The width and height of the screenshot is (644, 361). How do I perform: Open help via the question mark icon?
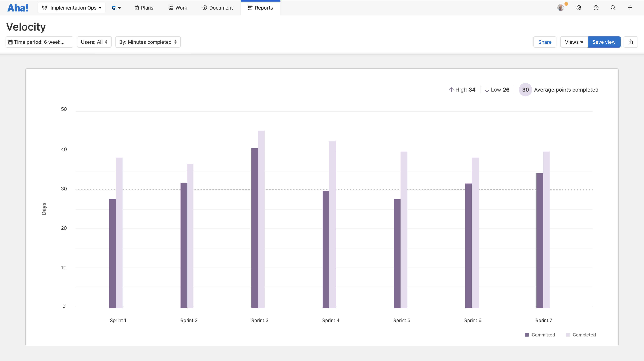coord(596,8)
